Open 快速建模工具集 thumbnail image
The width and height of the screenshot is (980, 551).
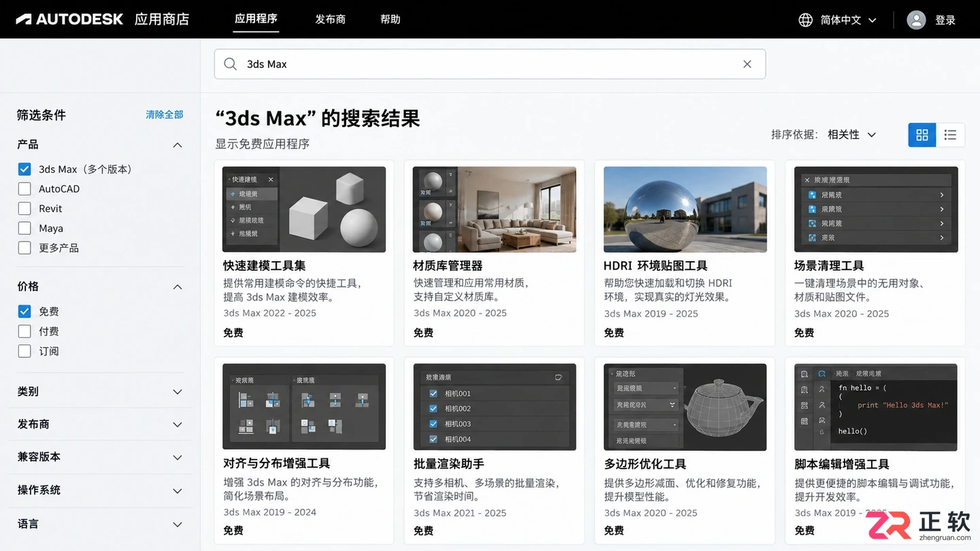coord(304,210)
